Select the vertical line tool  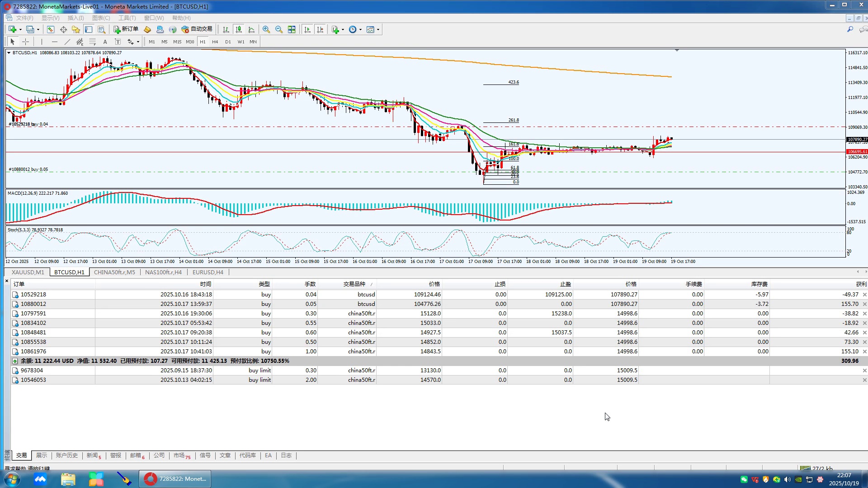(x=42, y=42)
